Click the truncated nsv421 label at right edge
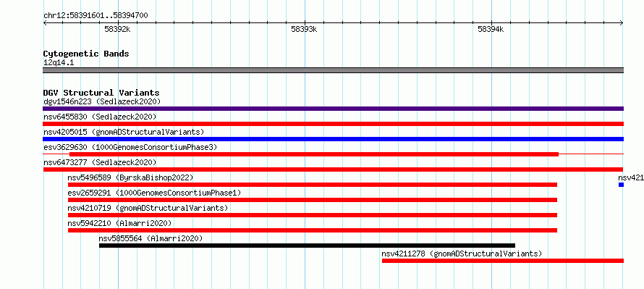 click(631, 177)
